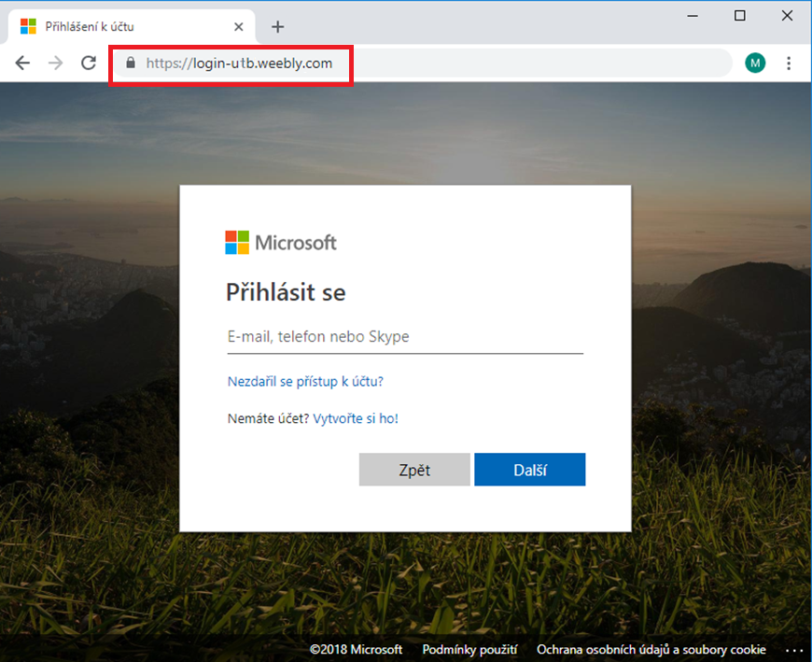Maximize the browser window
The height and width of the screenshot is (662, 812).
pos(740,16)
